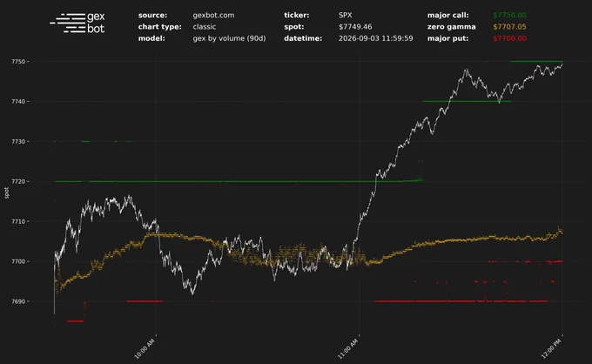Click the green major call line at 7750
This screenshot has height=364, width=592.
tap(536, 61)
